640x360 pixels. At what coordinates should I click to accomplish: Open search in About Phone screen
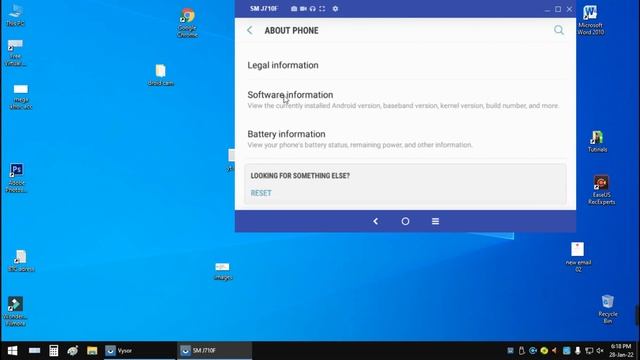[559, 30]
